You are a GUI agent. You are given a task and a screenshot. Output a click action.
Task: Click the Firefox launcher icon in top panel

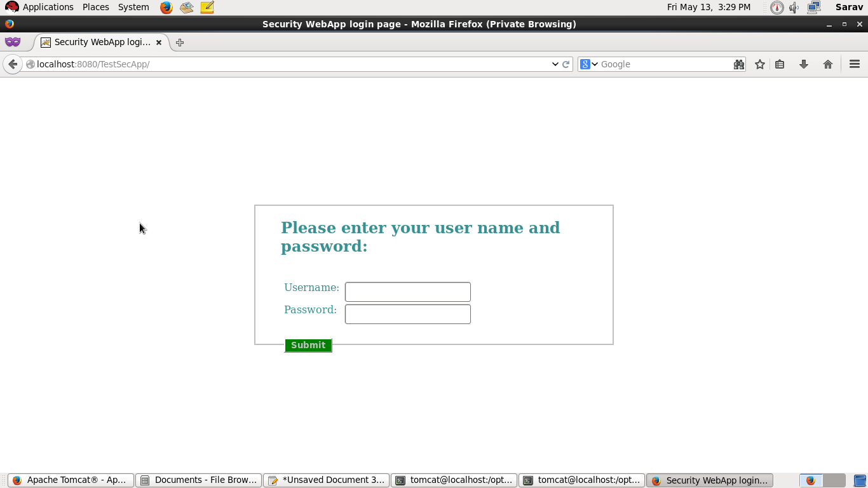pos(166,8)
